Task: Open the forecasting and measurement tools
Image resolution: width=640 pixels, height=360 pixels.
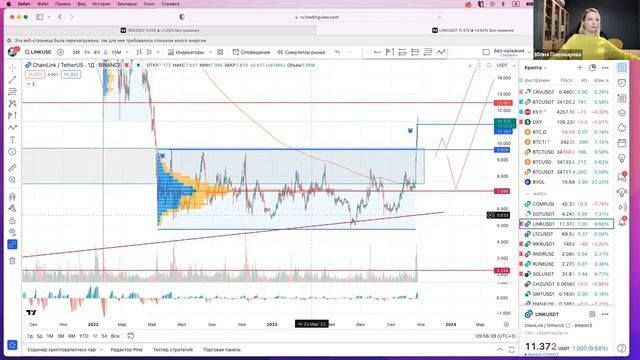Action: coord(12,116)
